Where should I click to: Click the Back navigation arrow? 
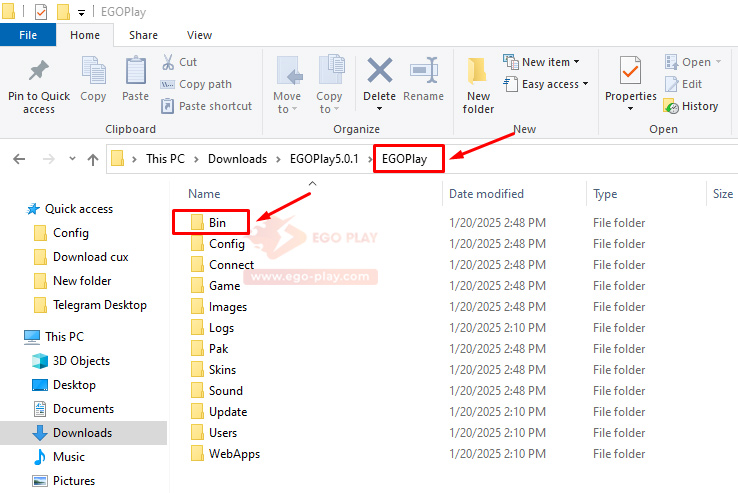19,159
